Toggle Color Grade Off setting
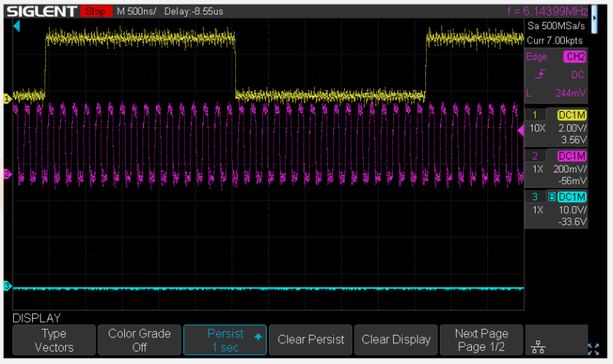This screenshot has height=364, width=613. [x=139, y=339]
